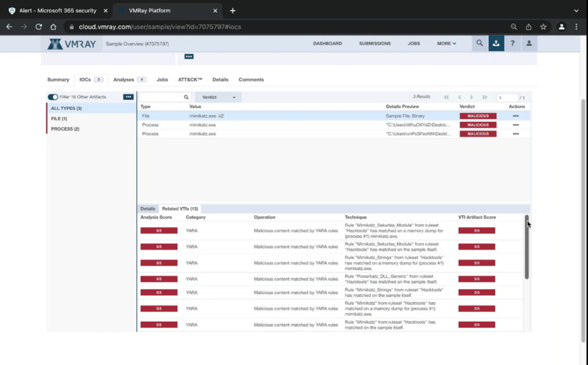
Task: Click the browser back arrow
Action: coord(9,26)
